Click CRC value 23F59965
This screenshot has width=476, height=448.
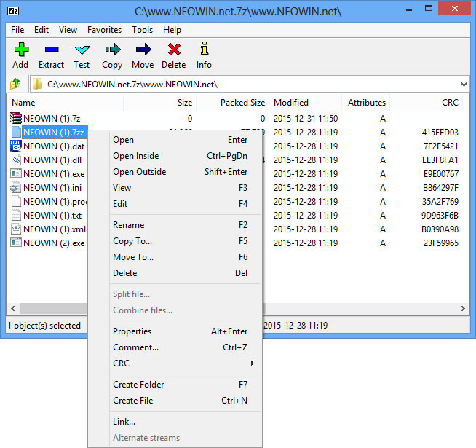441,243
